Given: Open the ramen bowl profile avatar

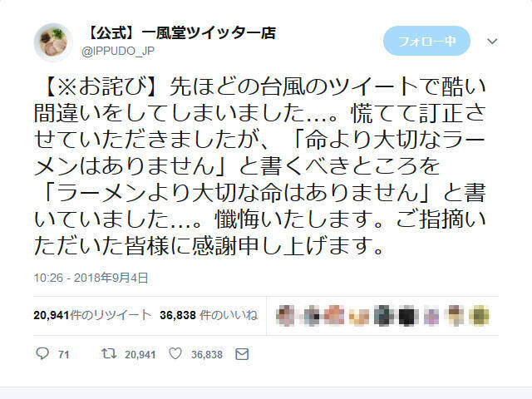Looking at the screenshot, I should click(53, 42).
